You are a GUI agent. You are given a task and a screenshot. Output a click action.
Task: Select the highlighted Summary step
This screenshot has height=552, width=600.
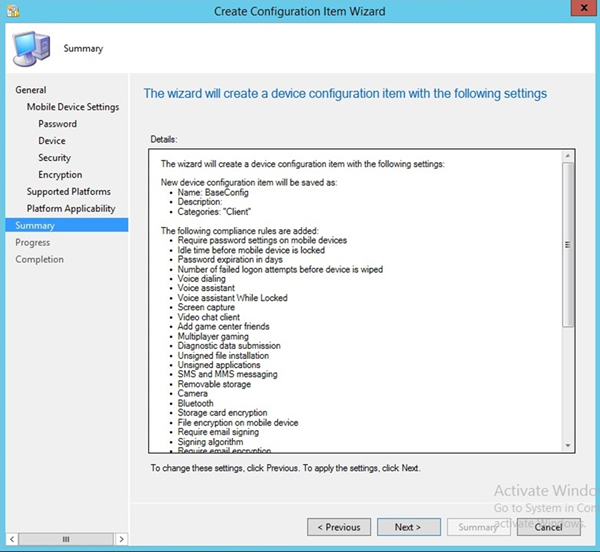click(35, 226)
